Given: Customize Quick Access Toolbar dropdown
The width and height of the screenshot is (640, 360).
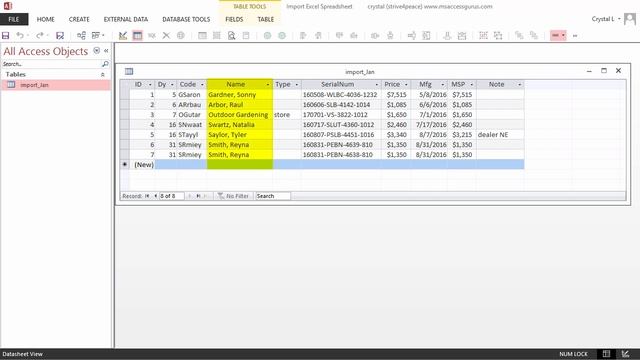Looking at the screenshot, I should (x=575, y=36).
